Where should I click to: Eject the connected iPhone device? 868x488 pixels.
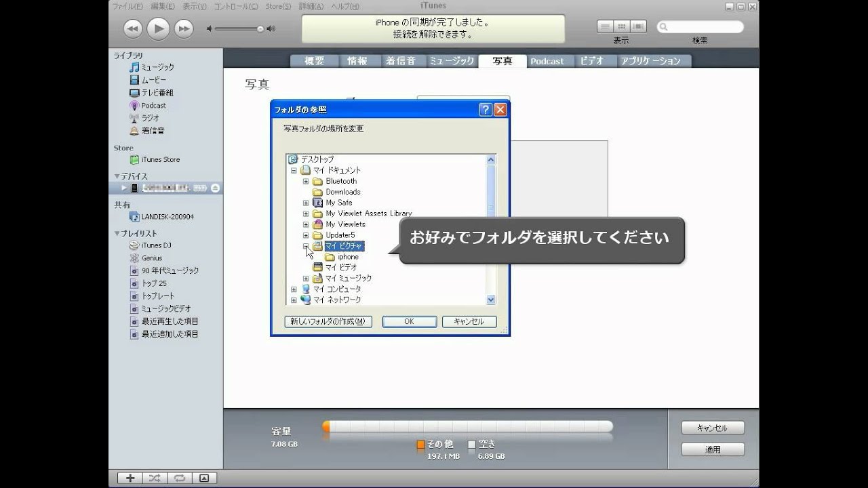(x=215, y=188)
